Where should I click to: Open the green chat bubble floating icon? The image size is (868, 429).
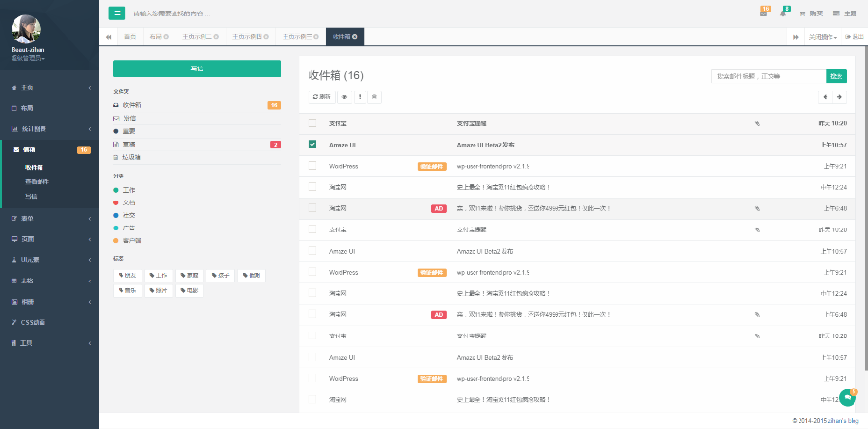[848, 397]
